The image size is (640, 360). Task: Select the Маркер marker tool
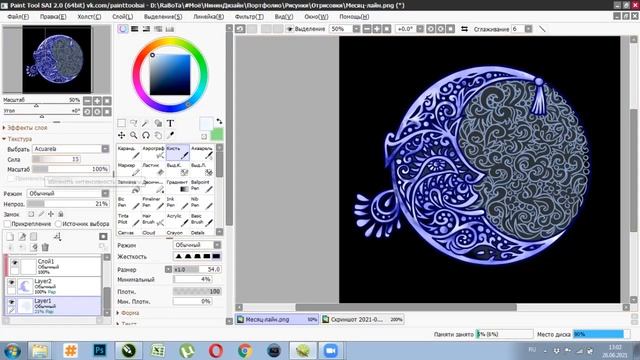coord(129,169)
